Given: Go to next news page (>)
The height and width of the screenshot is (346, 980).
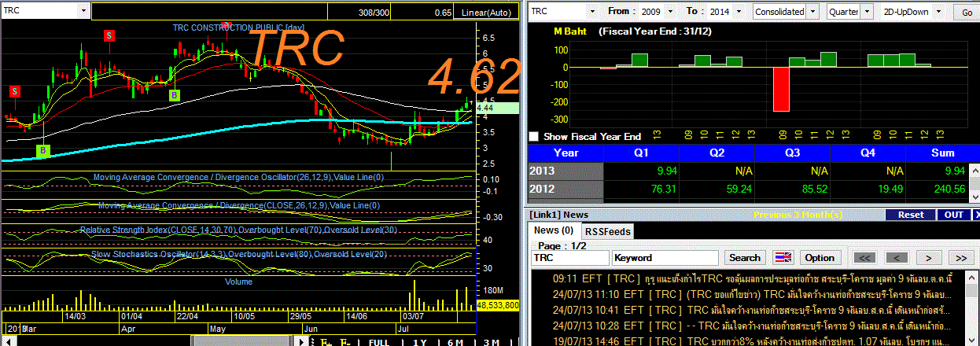Looking at the screenshot, I should 929,258.
